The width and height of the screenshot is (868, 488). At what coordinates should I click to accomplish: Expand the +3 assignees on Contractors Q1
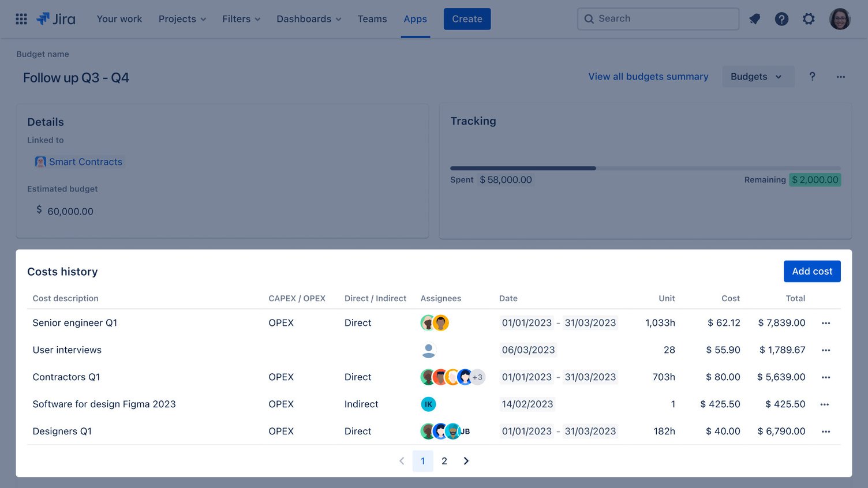(478, 377)
